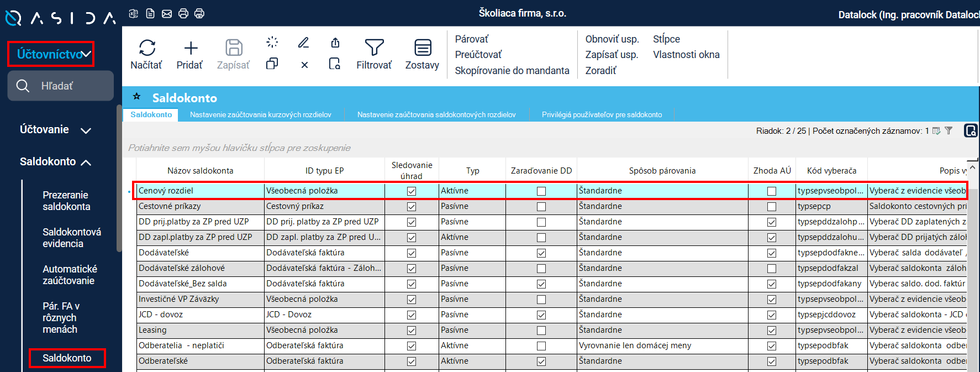Click the Načítať refresh icon
The image size is (980, 372).
click(146, 48)
